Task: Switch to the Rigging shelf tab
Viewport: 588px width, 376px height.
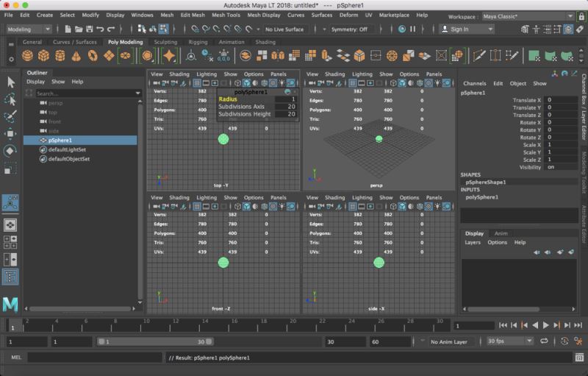Action: click(198, 42)
